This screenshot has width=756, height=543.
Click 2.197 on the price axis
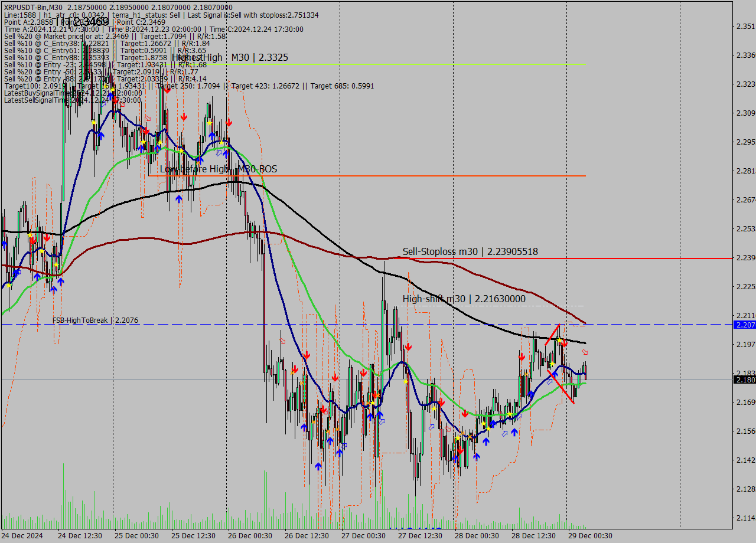tap(746, 344)
